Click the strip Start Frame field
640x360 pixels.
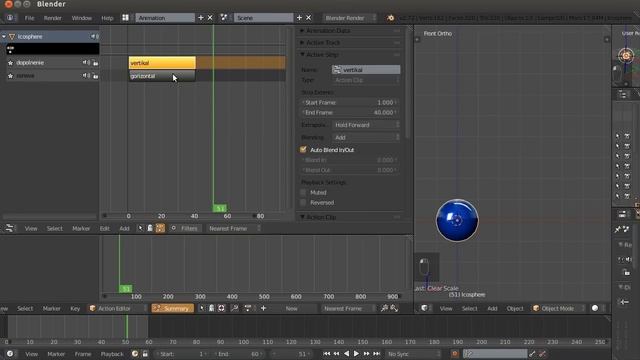tap(350, 102)
